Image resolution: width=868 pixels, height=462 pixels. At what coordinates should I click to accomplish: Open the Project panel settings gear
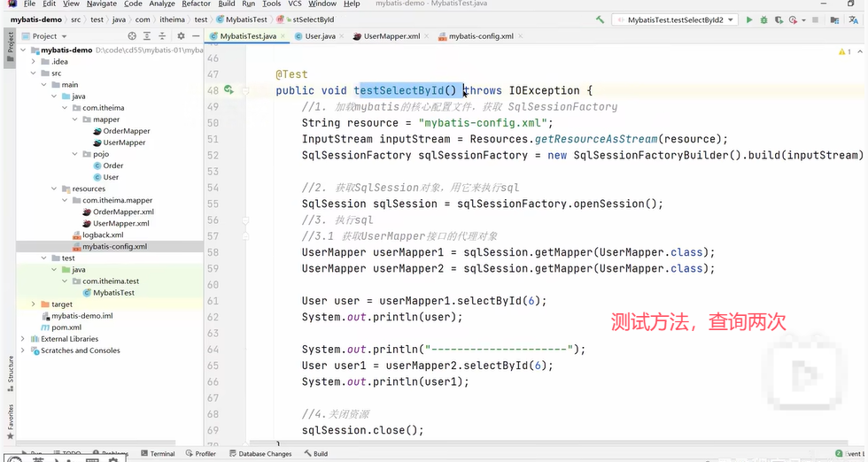(181, 36)
